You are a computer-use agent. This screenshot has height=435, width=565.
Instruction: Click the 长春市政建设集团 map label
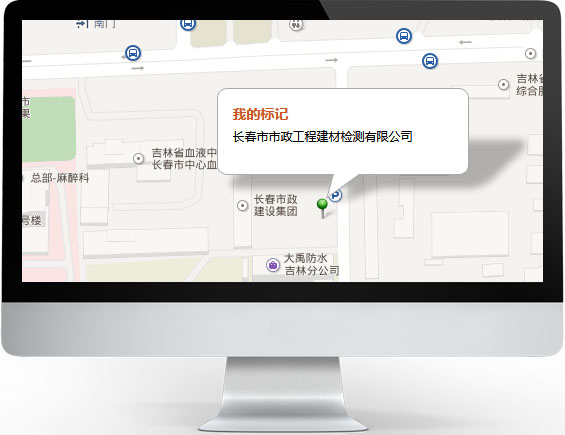point(276,205)
